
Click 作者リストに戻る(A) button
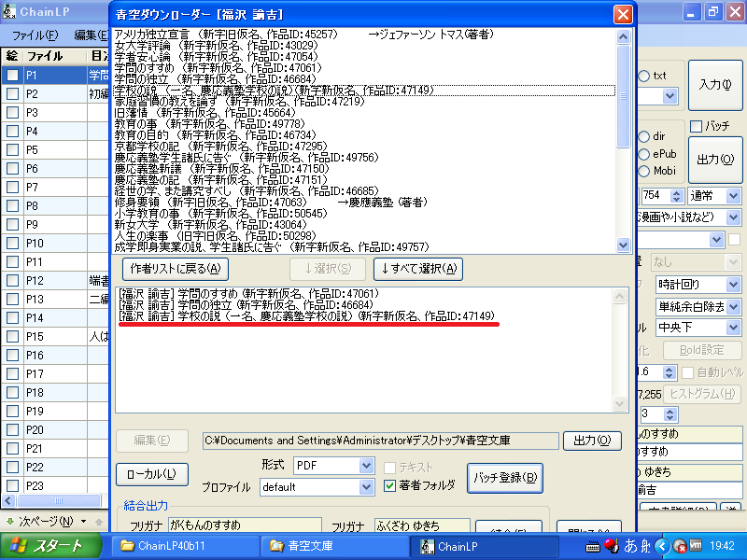click(x=176, y=269)
